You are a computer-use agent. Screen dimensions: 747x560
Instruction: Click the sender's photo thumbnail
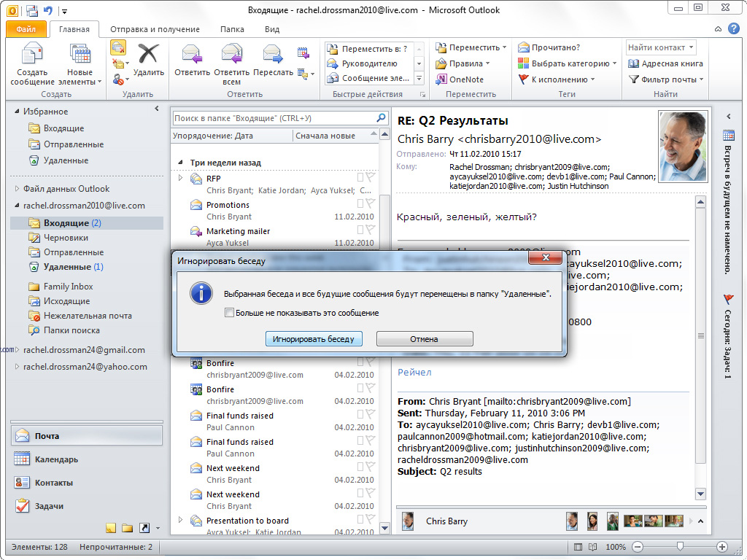683,147
